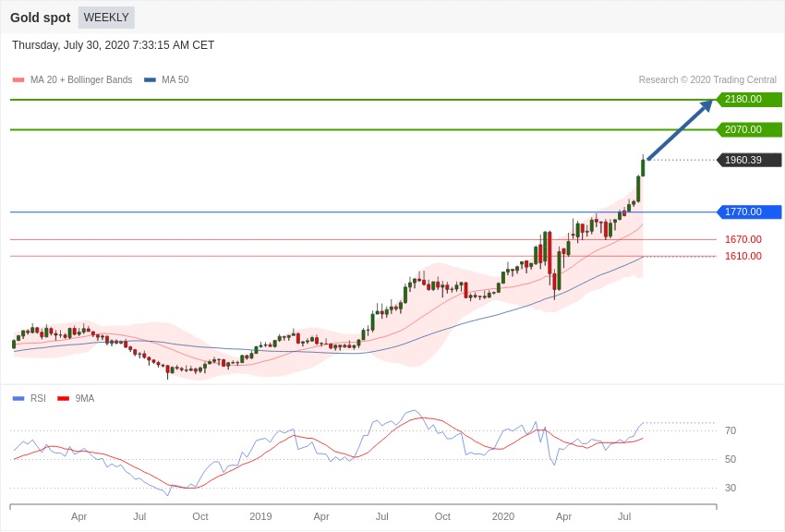Click the Gold spot title
Viewport: 785px width, 532px height.
tap(41, 18)
